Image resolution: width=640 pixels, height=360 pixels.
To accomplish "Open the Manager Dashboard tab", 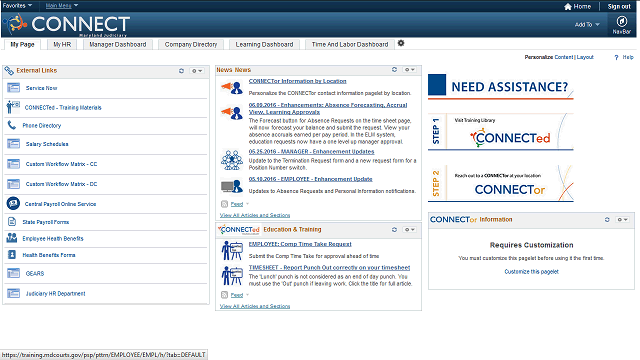I will (118, 44).
